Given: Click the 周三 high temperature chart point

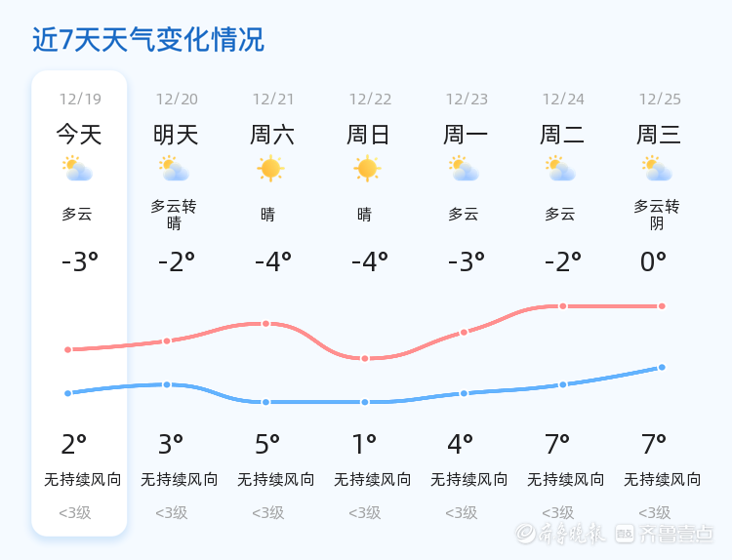Looking at the screenshot, I should [x=662, y=306].
